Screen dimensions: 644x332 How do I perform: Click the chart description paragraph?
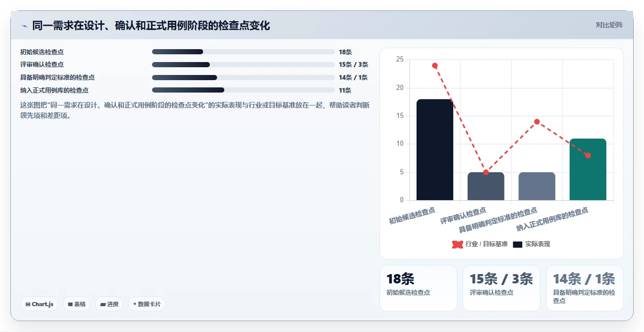[195, 110]
